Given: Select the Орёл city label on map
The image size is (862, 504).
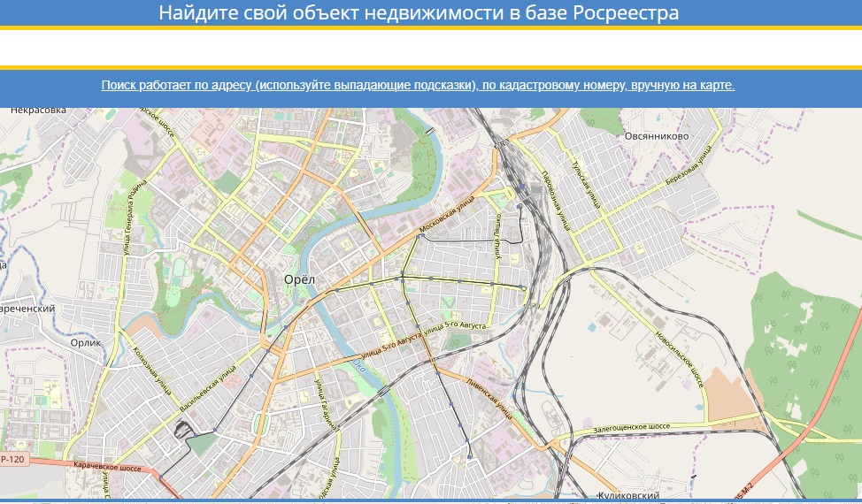Looking at the screenshot, I should tap(299, 279).
